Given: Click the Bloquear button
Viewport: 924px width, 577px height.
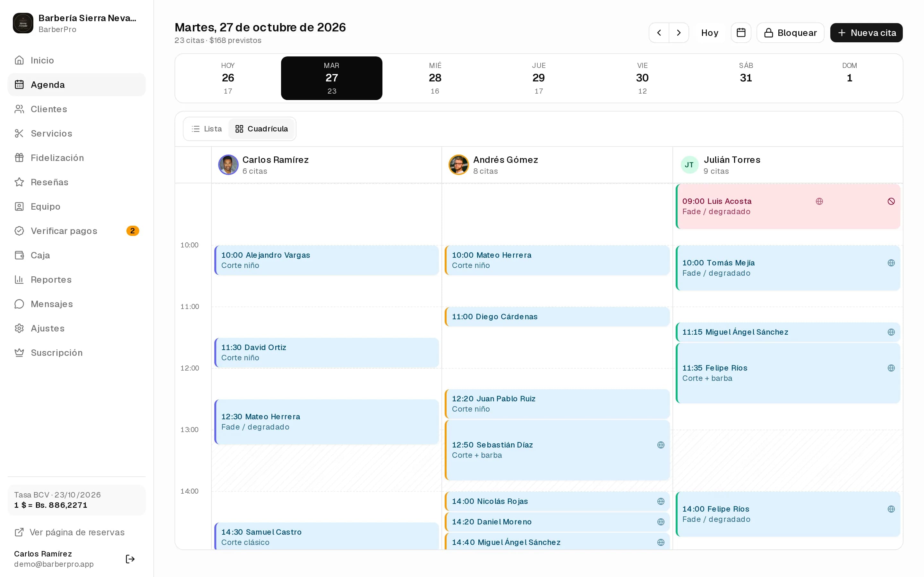Looking at the screenshot, I should tap(790, 33).
